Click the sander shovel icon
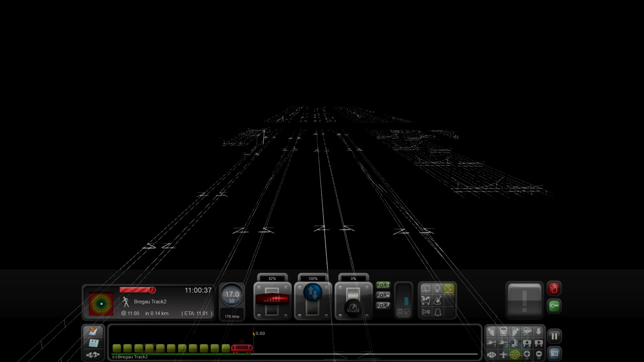Viewport: 644px width, 362px height. 437,301
